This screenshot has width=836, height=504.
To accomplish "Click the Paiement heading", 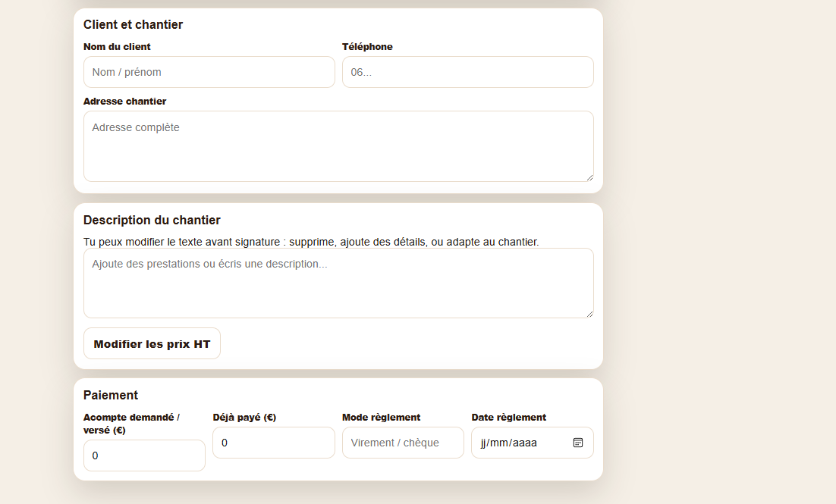I will [110, 396].
